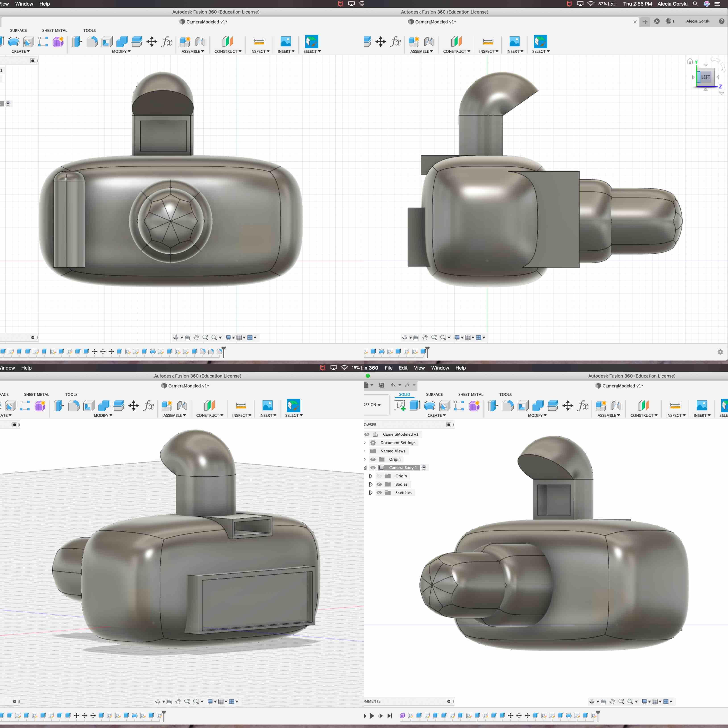Switch to TOOLS tab in bottom-left window

pyautogui.click(x=71, y=395)
